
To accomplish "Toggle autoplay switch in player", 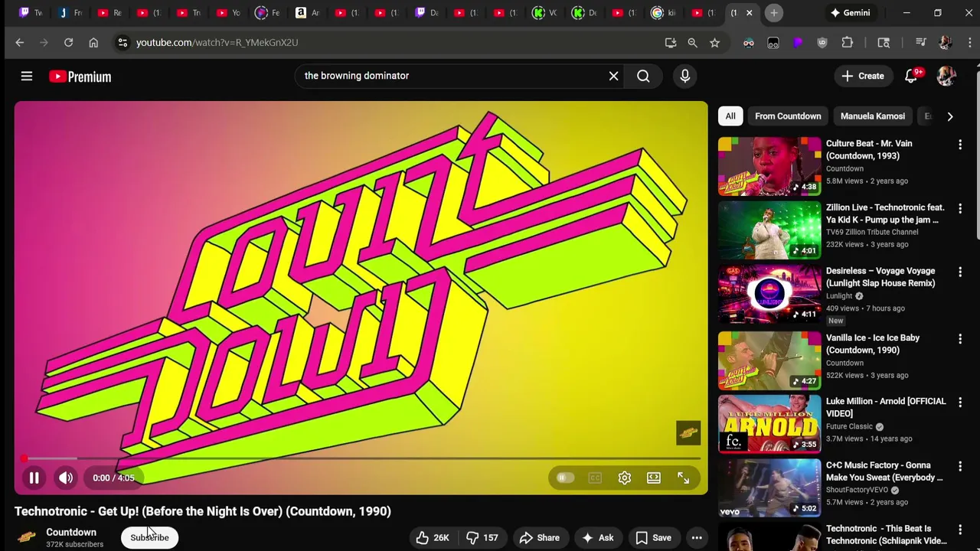I will pos(565,478).
